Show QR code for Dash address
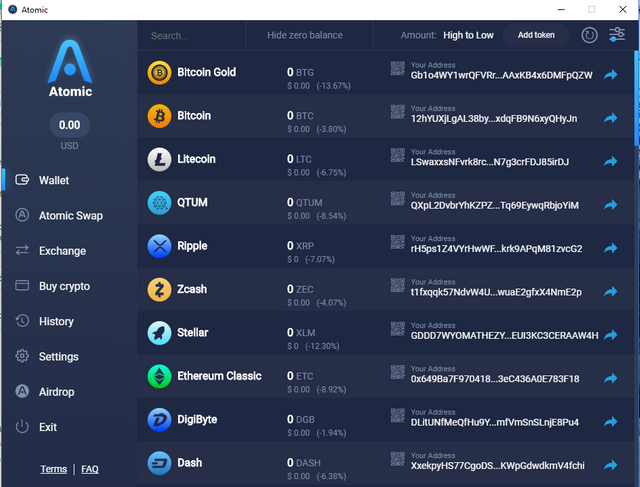 pos(398,458)
